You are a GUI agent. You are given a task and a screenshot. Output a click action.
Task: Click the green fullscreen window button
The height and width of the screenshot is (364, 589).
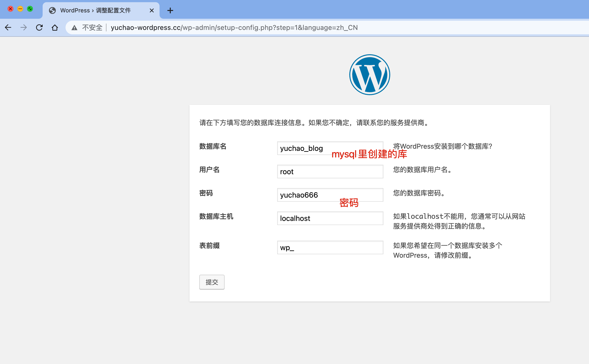[30, 9]
